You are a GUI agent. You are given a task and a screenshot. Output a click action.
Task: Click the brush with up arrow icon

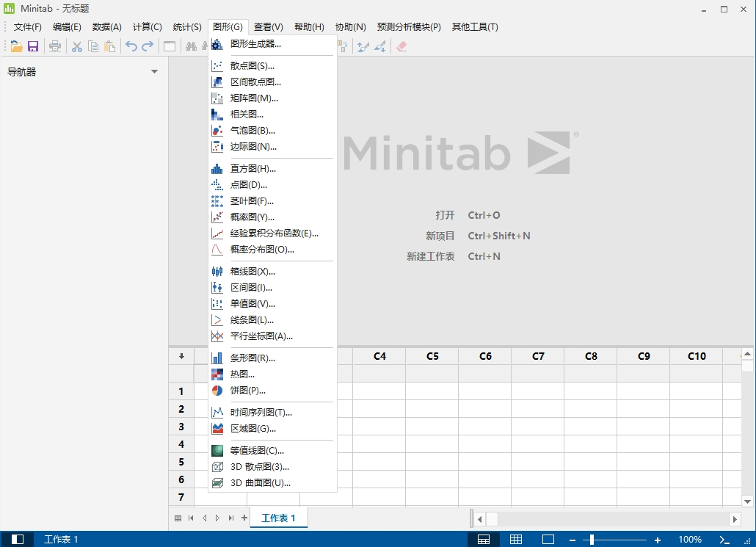coord(363,46)
